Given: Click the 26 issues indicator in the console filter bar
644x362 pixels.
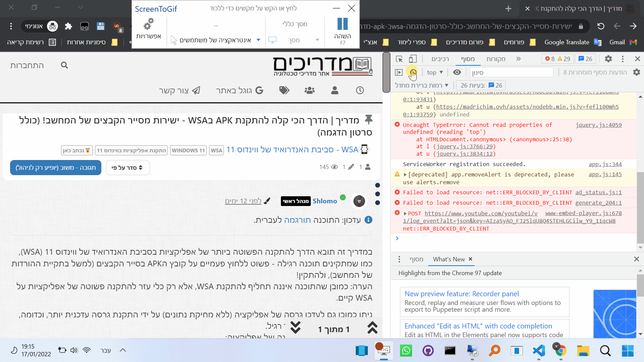Looking at the screenshot, I should pyautogui.click(x=481, y=85).
